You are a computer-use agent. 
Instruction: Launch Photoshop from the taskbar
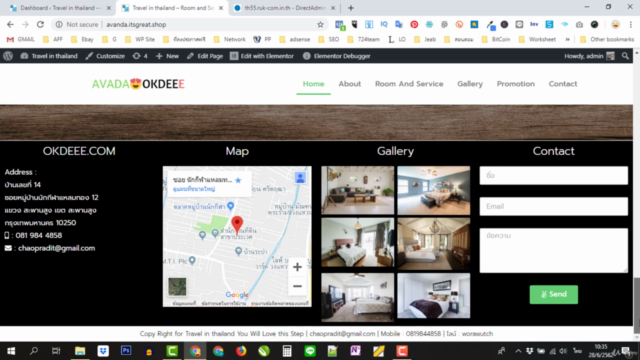click(x=126, y=351)
